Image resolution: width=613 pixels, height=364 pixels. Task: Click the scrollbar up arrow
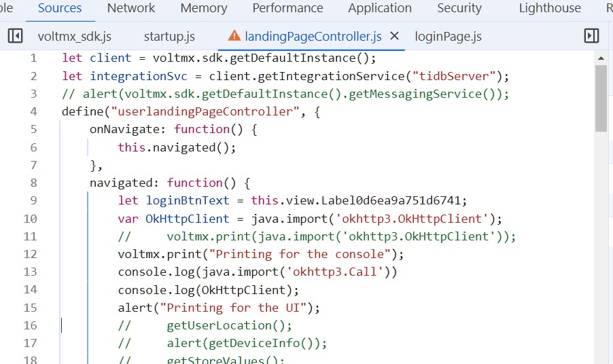click(601, 58)
